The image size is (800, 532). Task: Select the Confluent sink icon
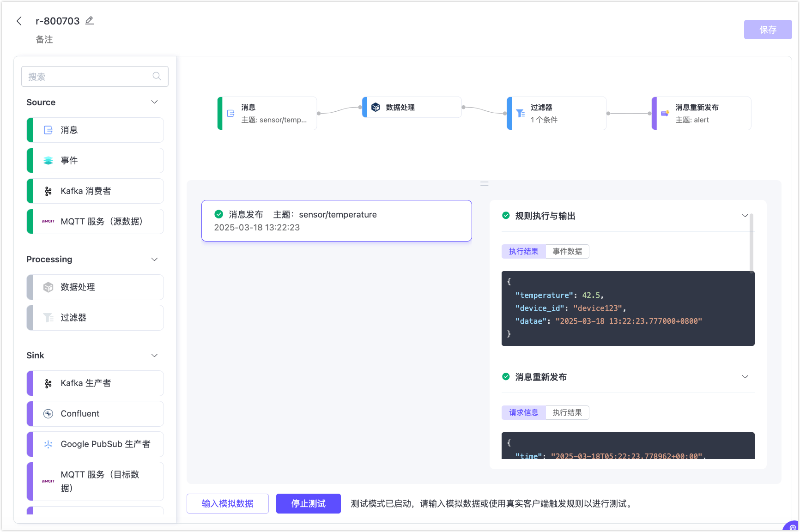coord(48,414)
